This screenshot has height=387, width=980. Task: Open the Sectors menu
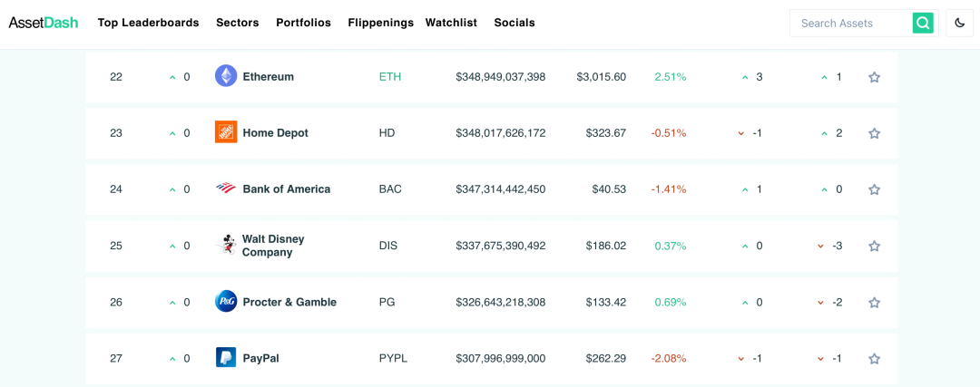(x=237, y=23)
